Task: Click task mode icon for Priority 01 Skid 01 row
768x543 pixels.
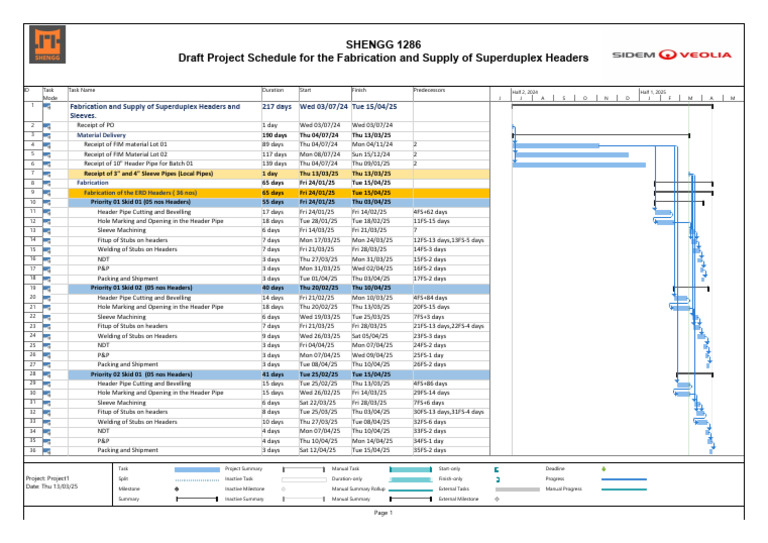Action: pos(47,202)
